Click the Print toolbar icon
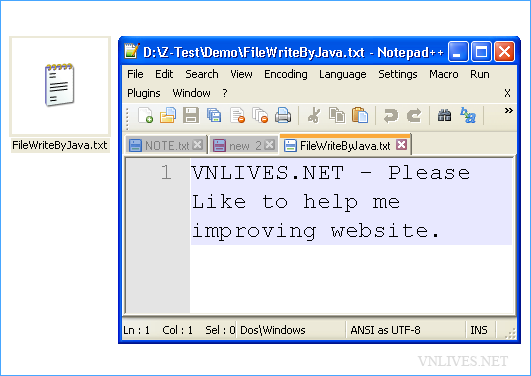 tap(283, 115)
